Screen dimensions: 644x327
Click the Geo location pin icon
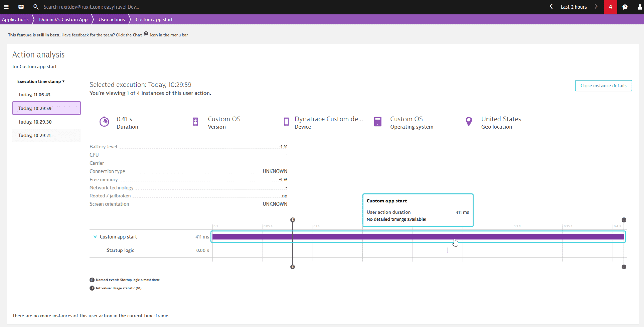(469, 121)
